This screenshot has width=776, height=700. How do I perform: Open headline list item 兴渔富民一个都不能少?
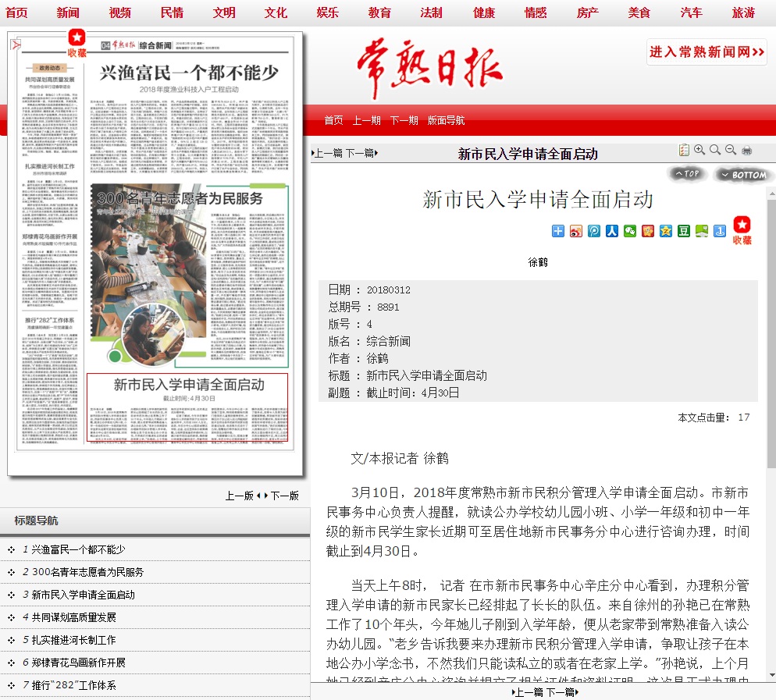point(78,549)
